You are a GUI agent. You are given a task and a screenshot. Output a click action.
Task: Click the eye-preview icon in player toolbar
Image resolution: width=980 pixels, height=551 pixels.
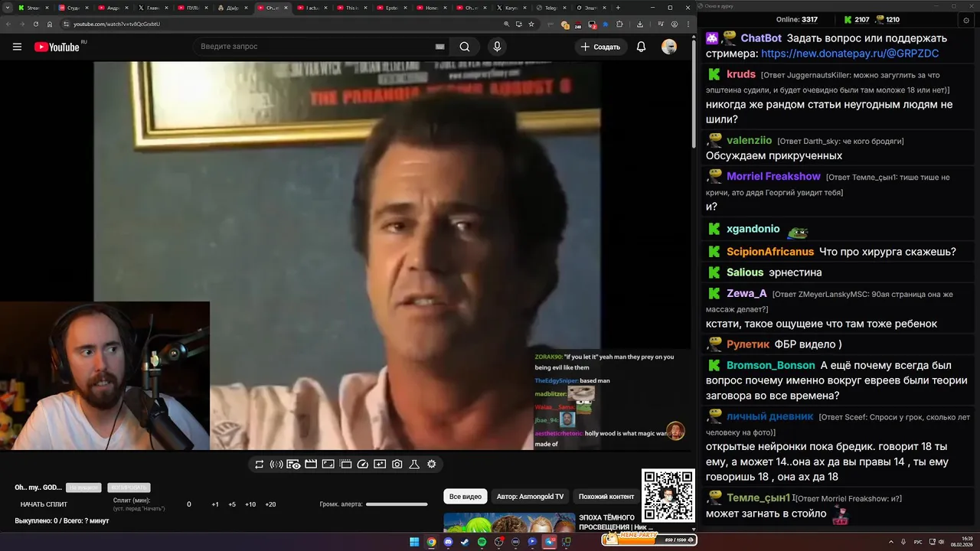click(293, 465)
